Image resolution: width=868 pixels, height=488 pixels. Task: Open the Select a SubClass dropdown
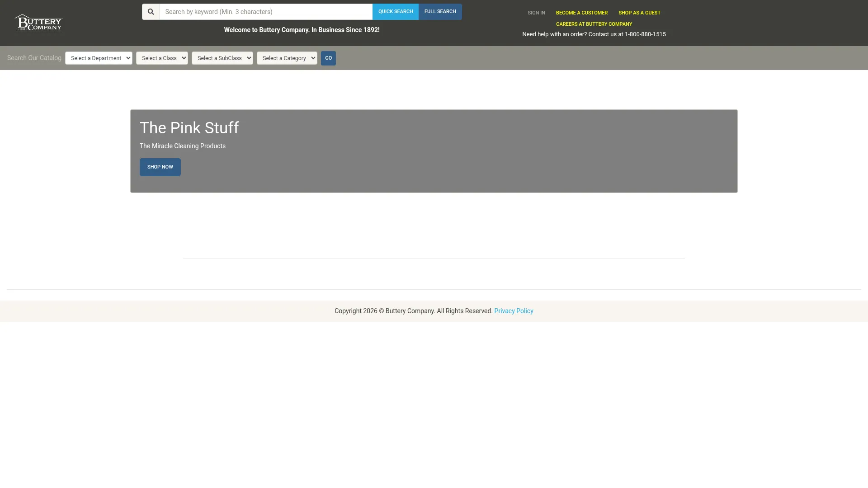click(x=222, y=58)
